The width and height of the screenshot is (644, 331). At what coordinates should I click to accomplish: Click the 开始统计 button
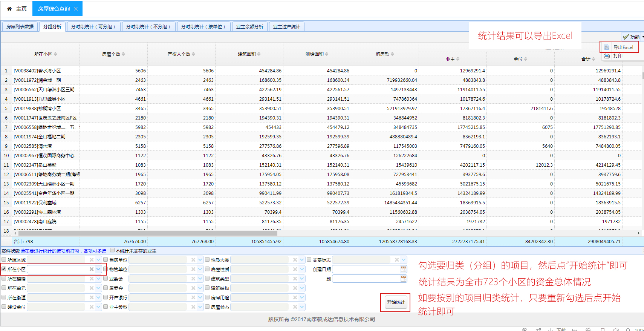pos(395,302)
